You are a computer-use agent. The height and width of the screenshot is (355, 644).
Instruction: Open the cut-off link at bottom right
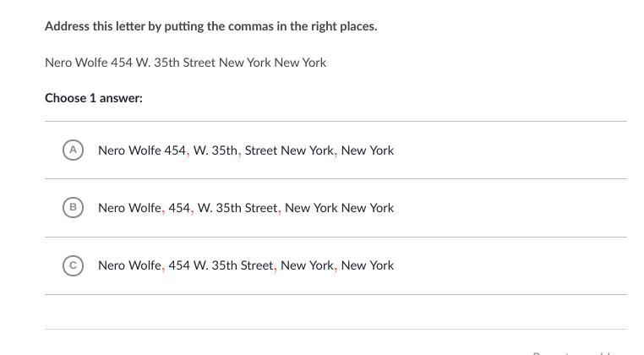(x=575, y=352)
